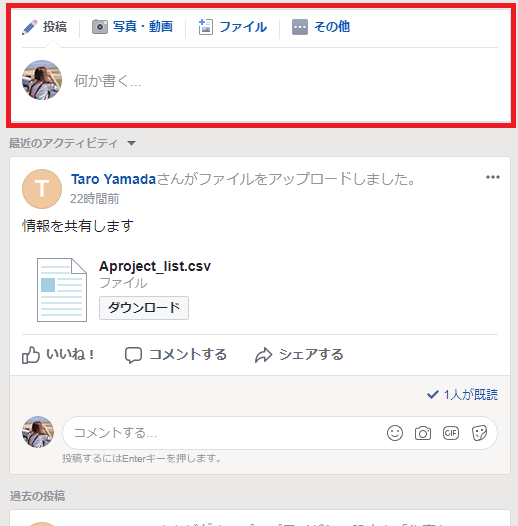The image size is (518, 526).
Task: Insert an emoji with the smiley icon
Action: click(395, 433)
